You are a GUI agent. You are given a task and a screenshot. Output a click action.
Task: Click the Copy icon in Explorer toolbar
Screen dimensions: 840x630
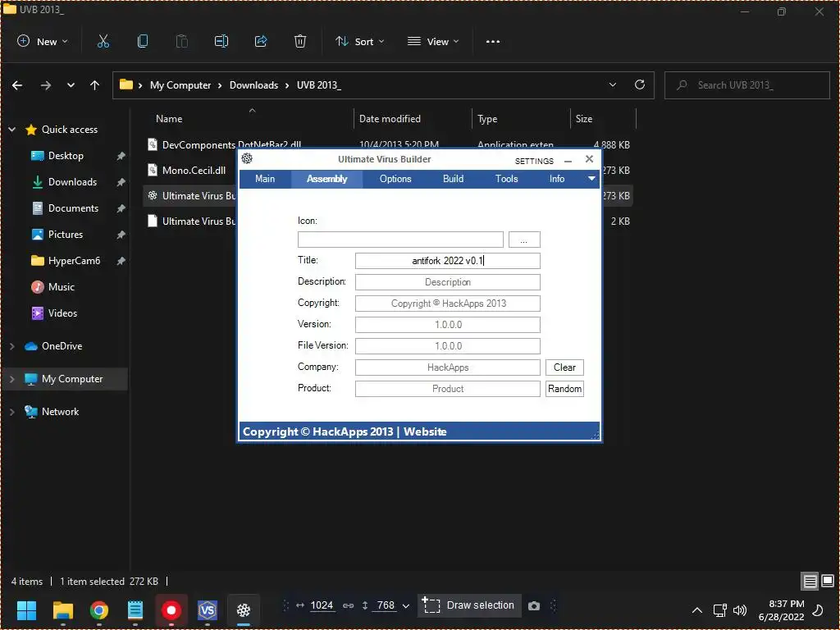(143, 41)
